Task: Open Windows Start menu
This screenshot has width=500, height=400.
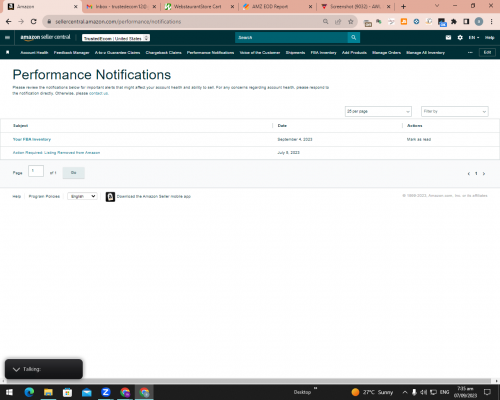Action: [x=9, y=392]
